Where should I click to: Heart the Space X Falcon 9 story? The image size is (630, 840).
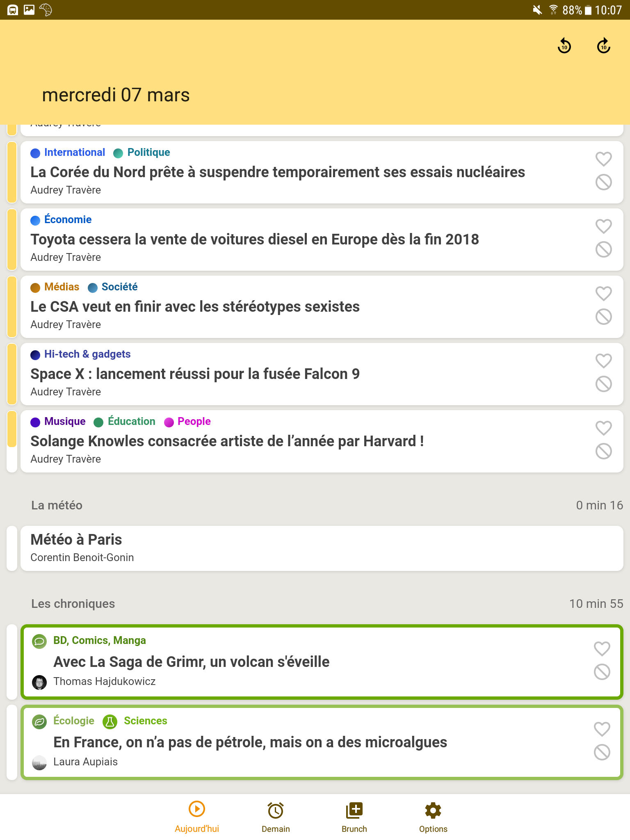[x=603, y=361]
